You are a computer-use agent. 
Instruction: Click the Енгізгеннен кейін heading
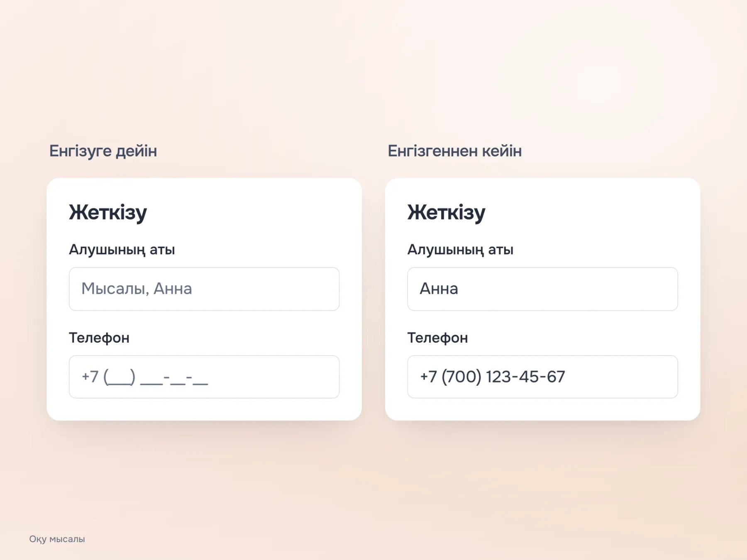point(455,151)
